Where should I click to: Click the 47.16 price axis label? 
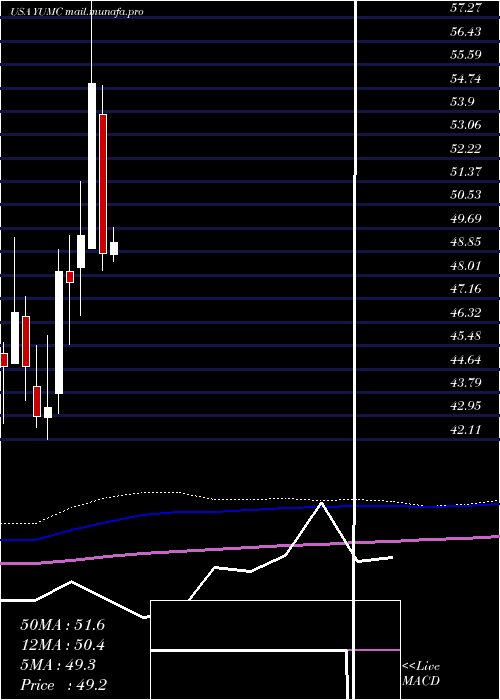point(466,289)
